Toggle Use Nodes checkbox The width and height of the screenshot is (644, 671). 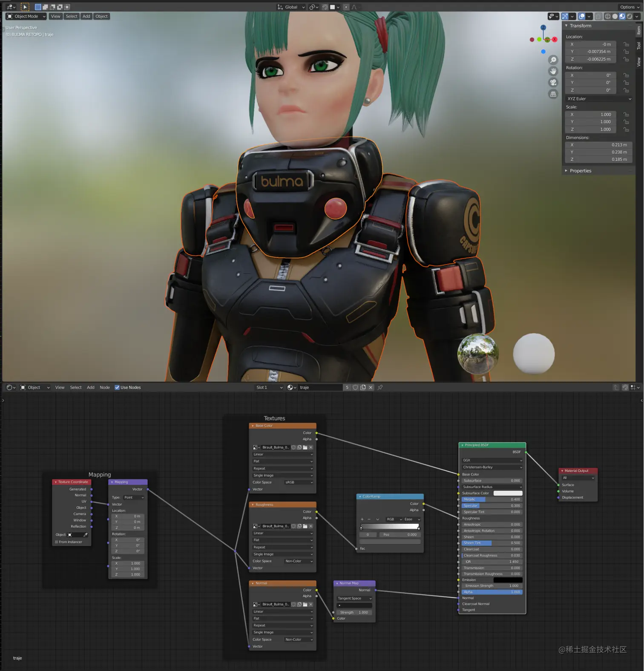tap(117, 387)
